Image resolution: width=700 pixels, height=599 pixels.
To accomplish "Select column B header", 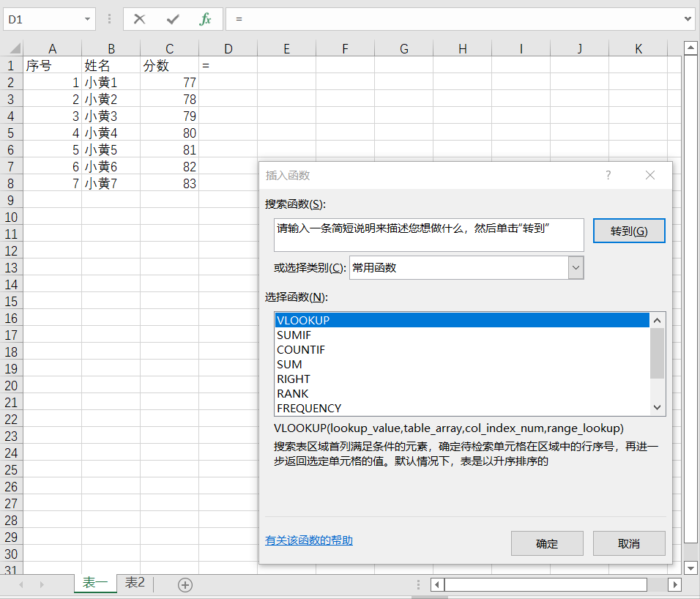I will point(111,48).
